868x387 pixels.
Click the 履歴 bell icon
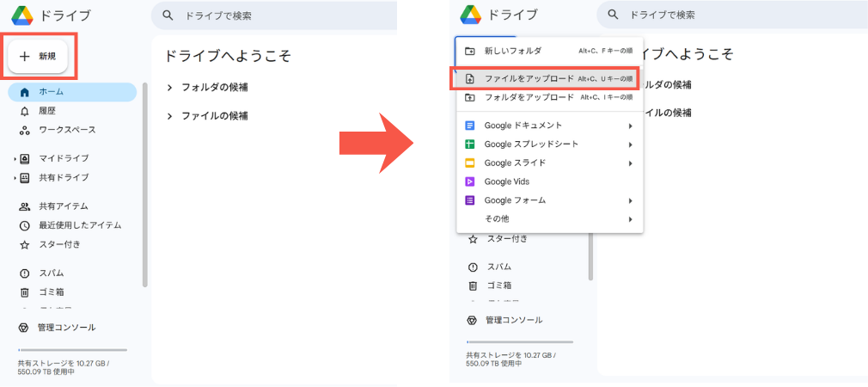click(24, 112)
